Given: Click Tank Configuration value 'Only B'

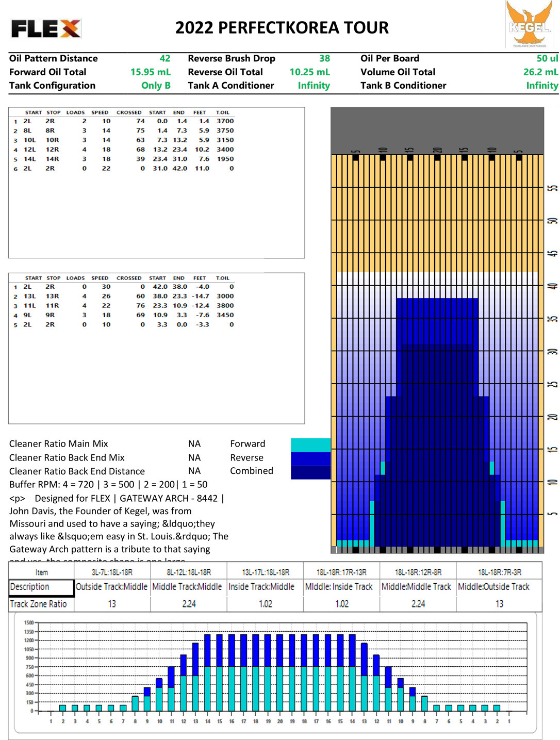Looking at the screenshot, I should (x=156, y=85).
